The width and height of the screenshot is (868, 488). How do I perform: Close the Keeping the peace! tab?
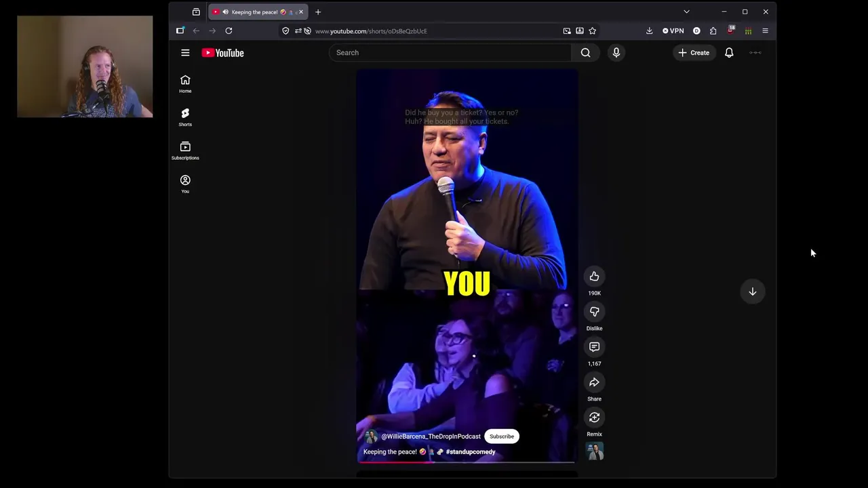pyautogui.click(x=301, y=12)
